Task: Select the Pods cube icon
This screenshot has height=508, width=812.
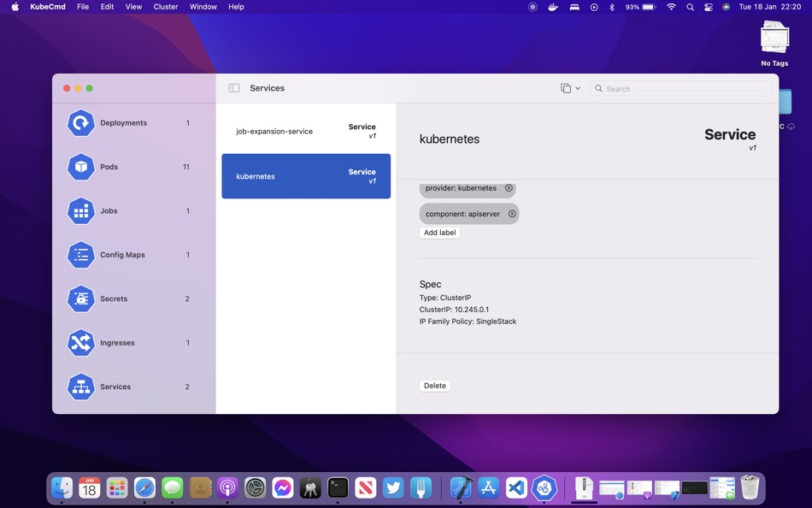Action: 81,167
